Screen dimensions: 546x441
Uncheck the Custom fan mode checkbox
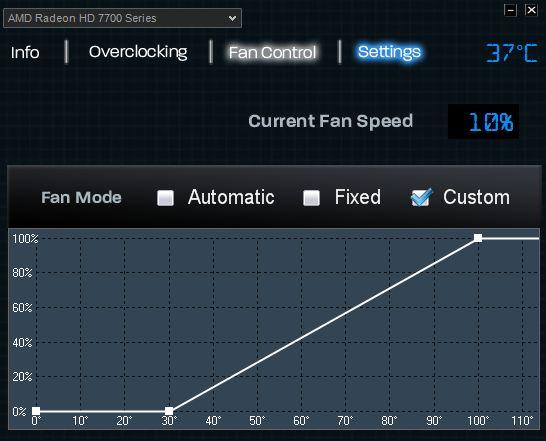(421, 198)
